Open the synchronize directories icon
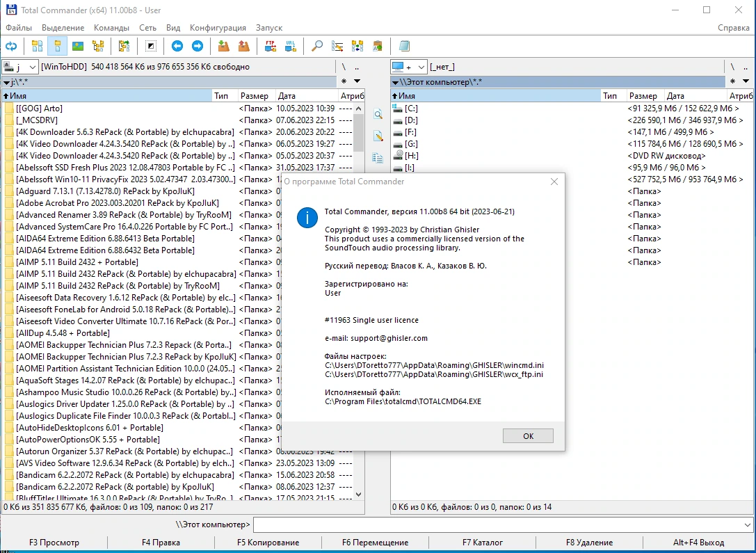The image size is (756, 553). [x=357, y=47]
